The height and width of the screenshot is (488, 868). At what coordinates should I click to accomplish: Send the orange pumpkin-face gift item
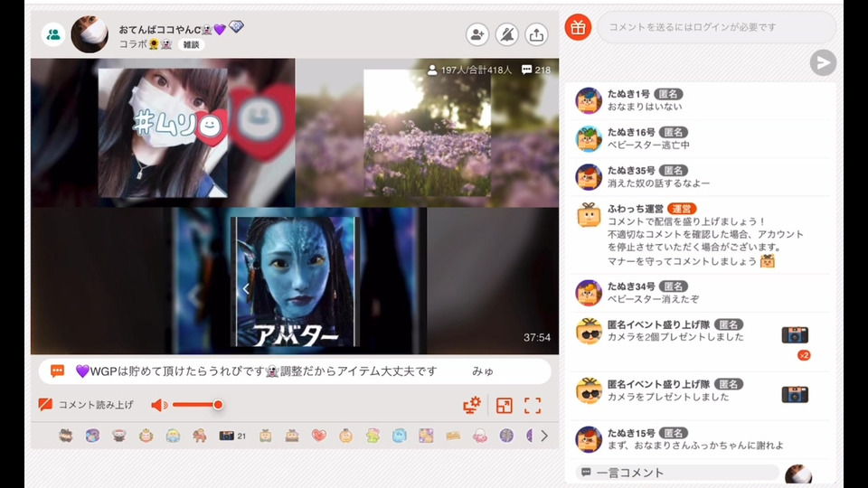346,436
